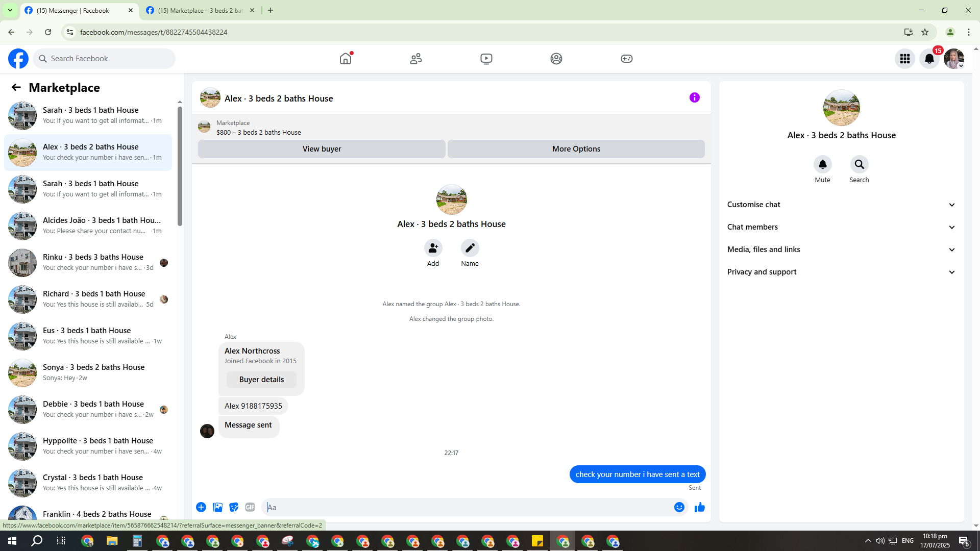Open the emoji picker
Image resolution: width=980 pixels, height=551 pixels.
click(679, 507)
